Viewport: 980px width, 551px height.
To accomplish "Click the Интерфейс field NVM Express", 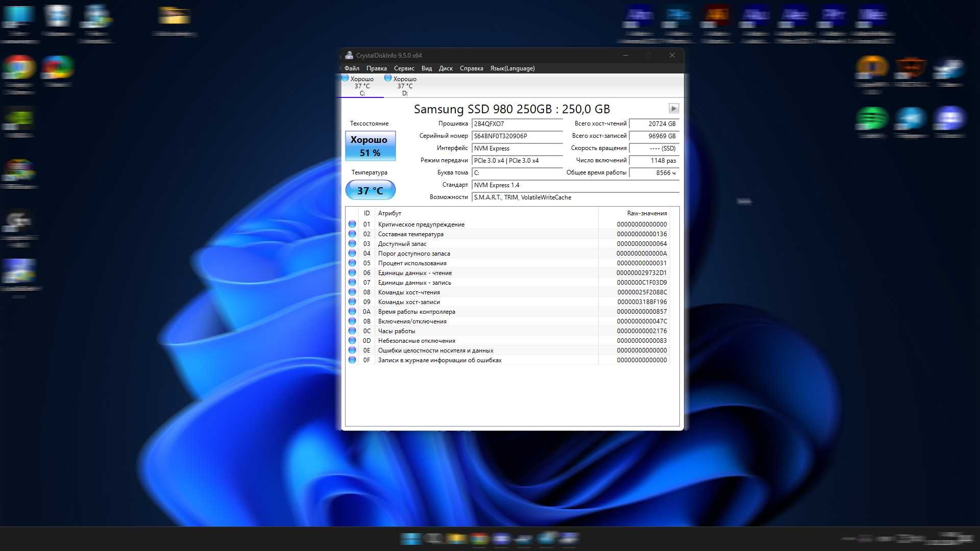I will pyautogui.click(x=517, y=148).
